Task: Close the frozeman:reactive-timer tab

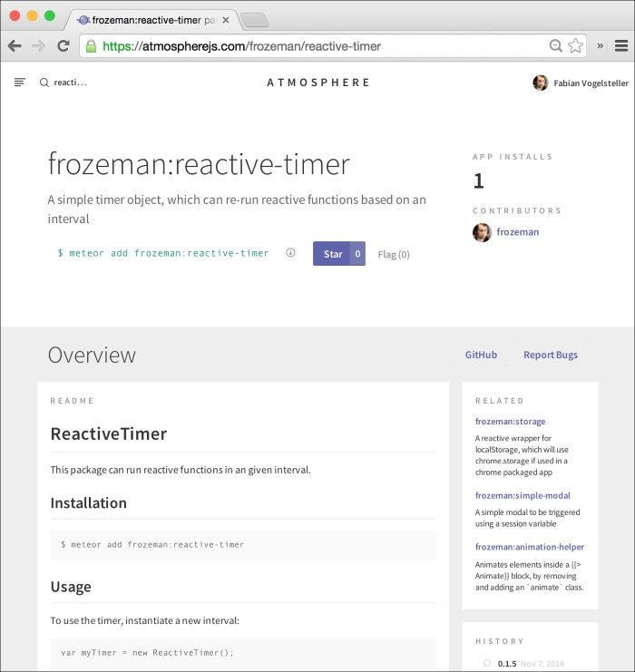Action: pyautogui.click(x=226, y=20)
